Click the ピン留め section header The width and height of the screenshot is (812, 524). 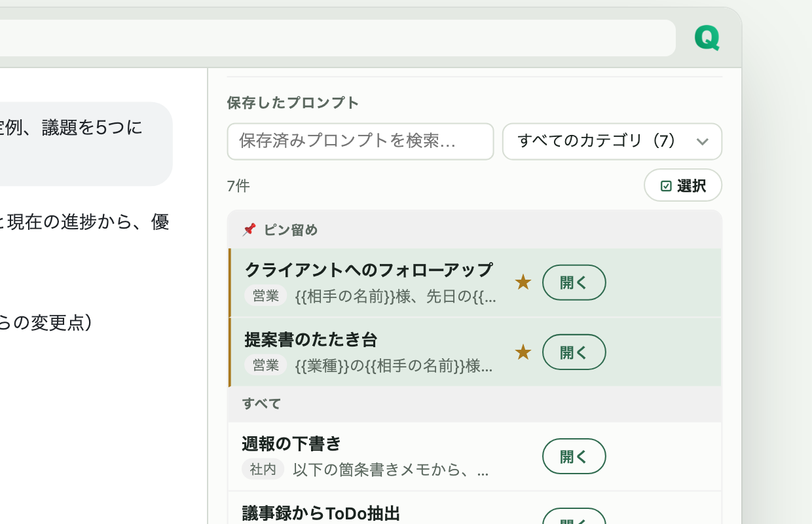pyautogui.click(x=475, y=230)
